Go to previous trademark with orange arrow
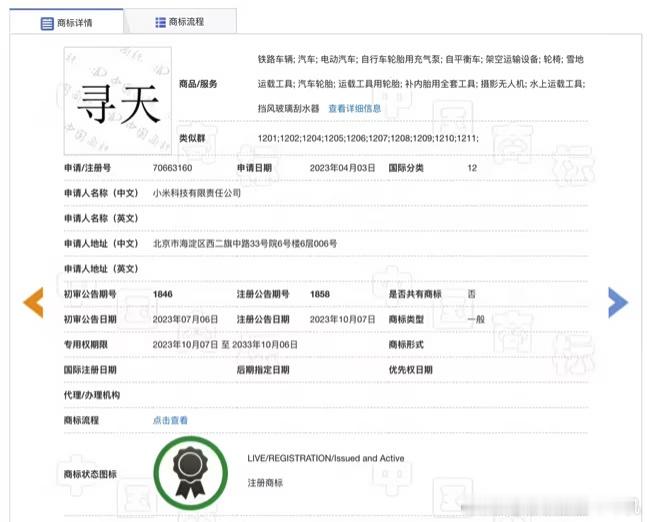647x522 pixels. pyautogui.click(x=33, y=302)
